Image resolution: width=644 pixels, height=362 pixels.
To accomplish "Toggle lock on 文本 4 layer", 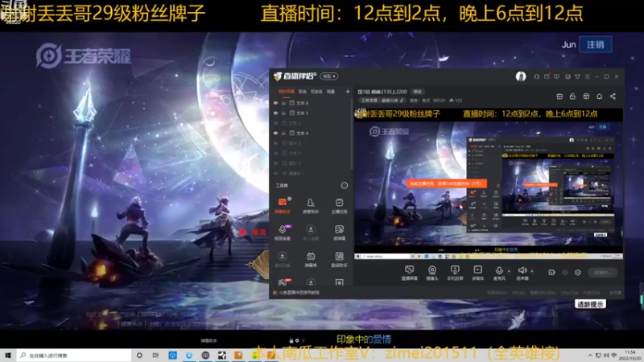I will click(283, 133).
